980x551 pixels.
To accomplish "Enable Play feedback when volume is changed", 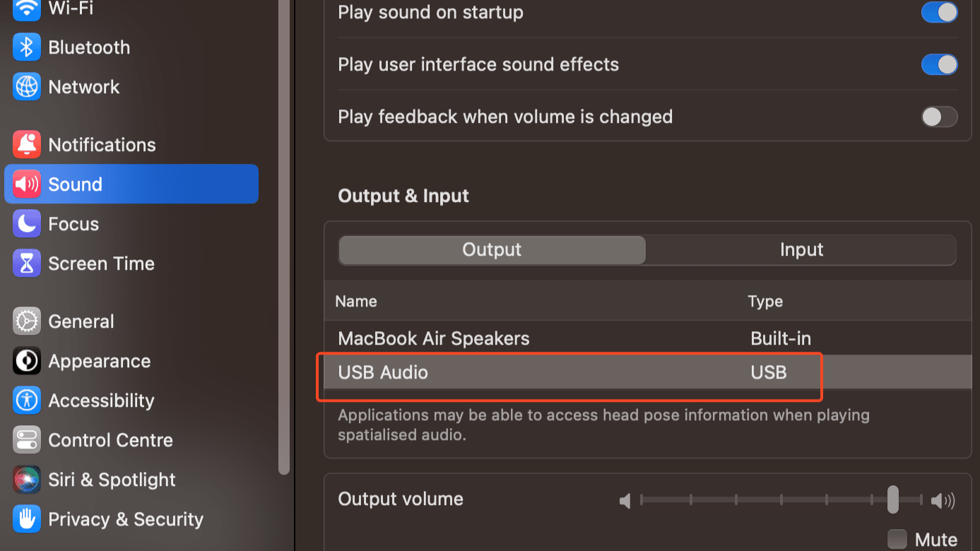I will [x=939, y=117].
